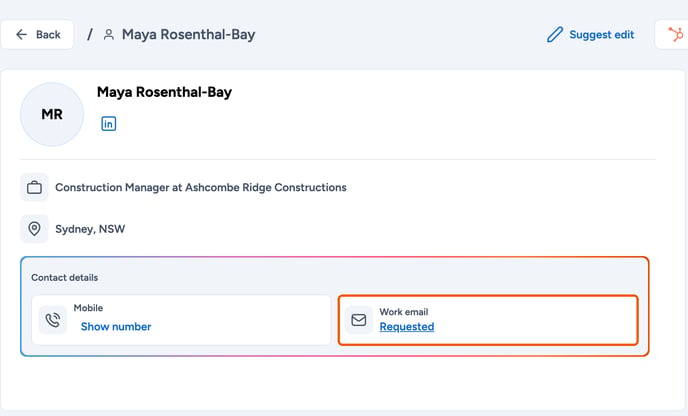Click the Requested work email link

407,326
